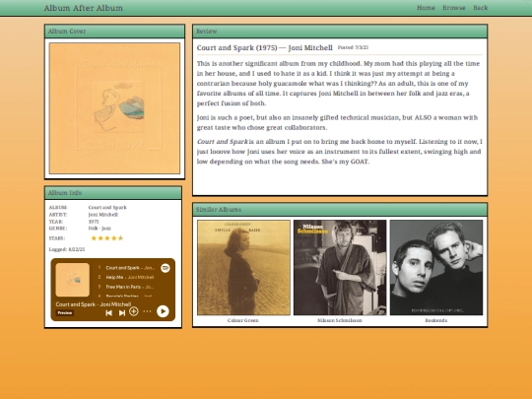
Task: Click the Preview badge in player
Action: point(64,313)
